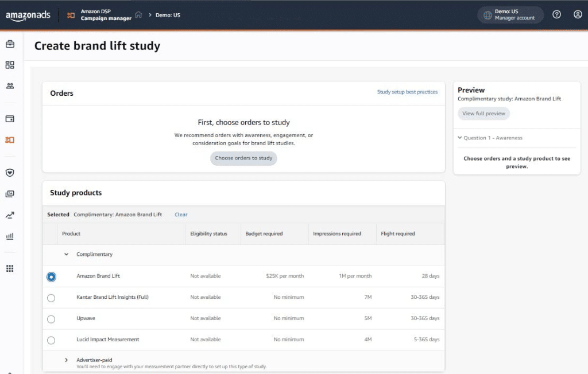Open the apps grid icon in sidebar
The height and width of the screenshot is (374, 588).
click(10, 268)
